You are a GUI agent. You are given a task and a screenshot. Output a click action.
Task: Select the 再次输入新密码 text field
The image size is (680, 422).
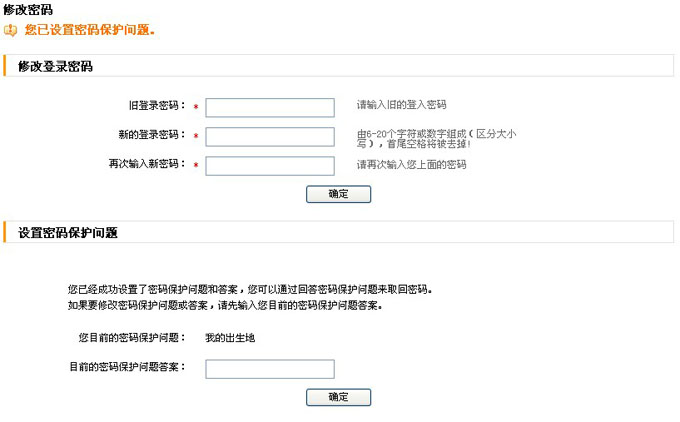(x=270, y=165)
